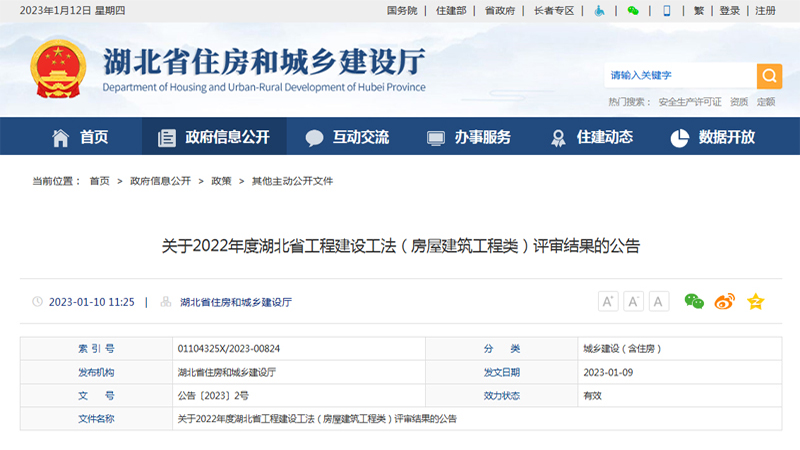Click the category value 城乡建设（含住房）
800x450 pixels.
pyautogui.click(x=622, y=348)
